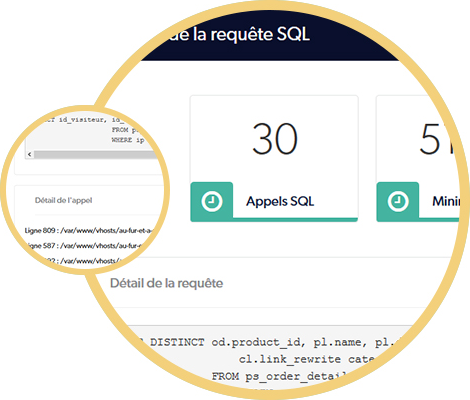Select the 30 SQL calls value
Viewport: 470px width, 400px height.
274,139
